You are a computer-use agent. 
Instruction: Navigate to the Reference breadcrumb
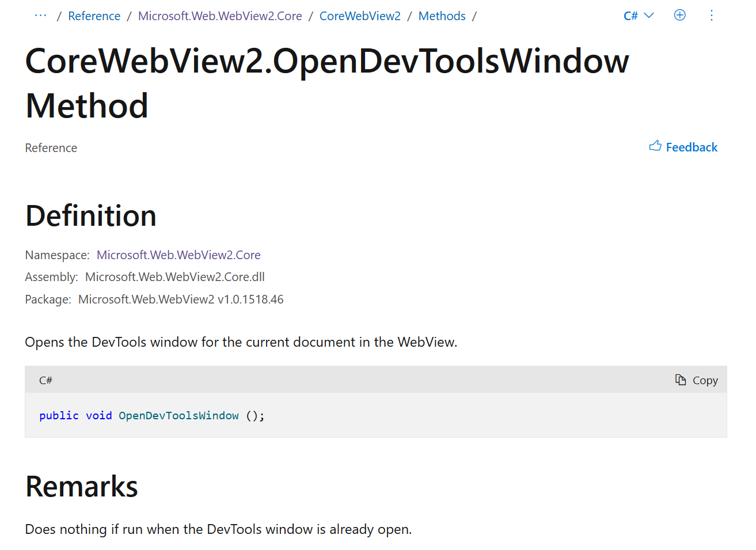click(x=94, y=16)
